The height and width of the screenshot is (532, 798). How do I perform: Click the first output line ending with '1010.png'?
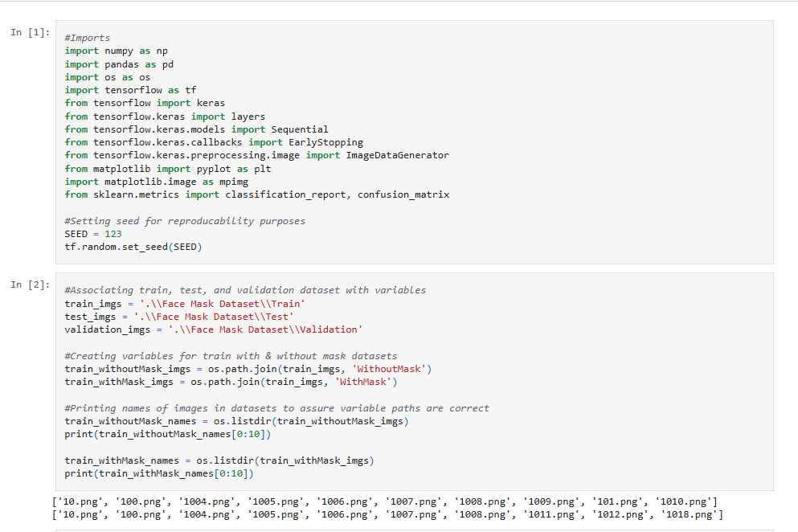point(384,501)
